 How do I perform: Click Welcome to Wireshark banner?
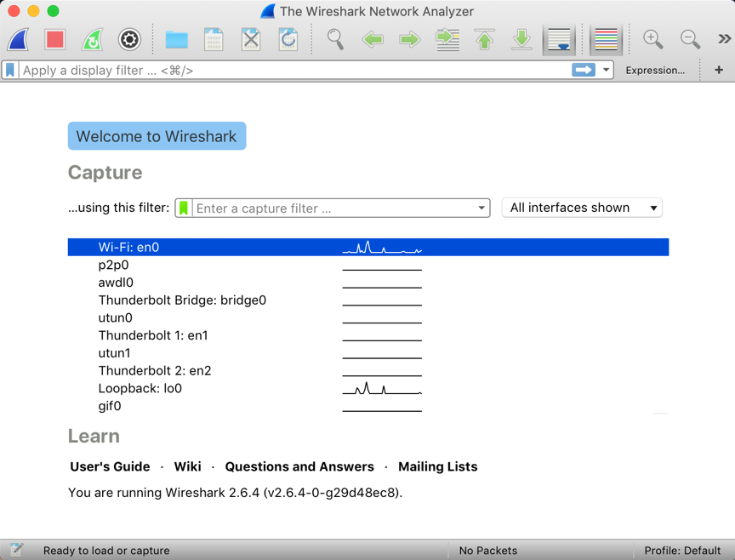[x=157, y=136]
